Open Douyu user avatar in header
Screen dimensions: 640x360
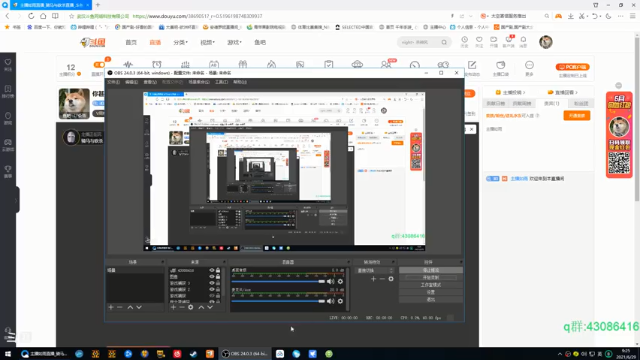546,42
